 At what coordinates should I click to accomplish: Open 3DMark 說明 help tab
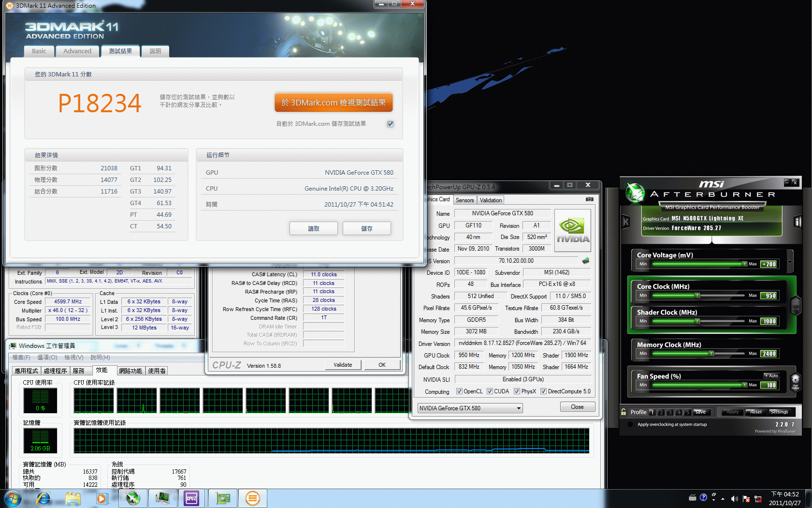[155, 51]
